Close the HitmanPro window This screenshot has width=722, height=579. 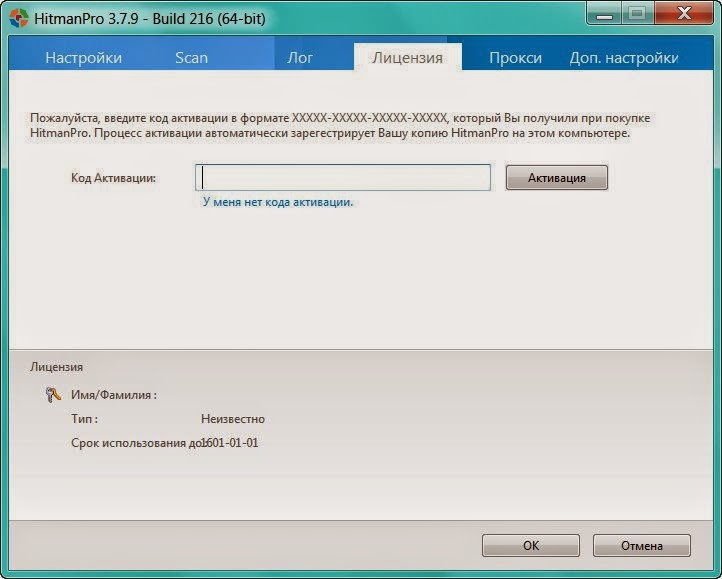[x=684, y=14]
